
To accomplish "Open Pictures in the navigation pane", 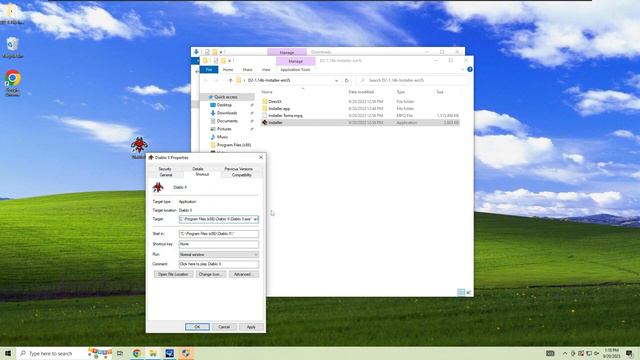I will [x=224, y=129].
